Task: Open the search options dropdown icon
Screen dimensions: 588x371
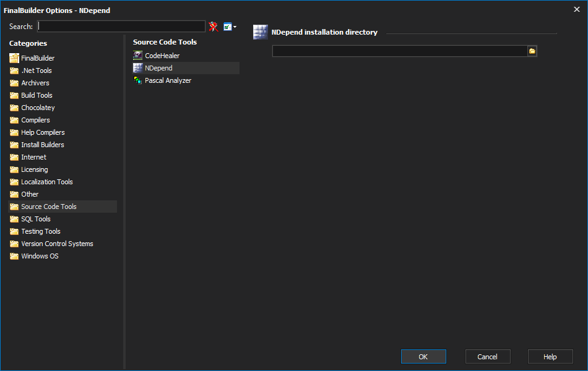Action: coord(230,27)
